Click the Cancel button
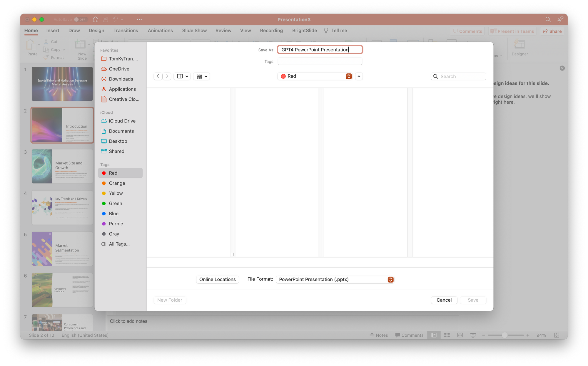This screenshot has width=588, height=366. coord(444,299)
